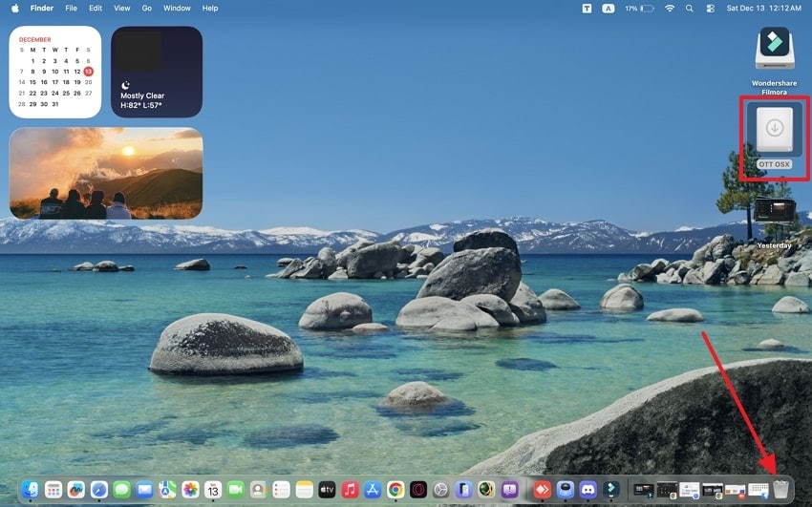Viewport: 812px width, 507px height.
Task: Launch Wondershare Filmora from the Dock
Action: tap(610, 490)
